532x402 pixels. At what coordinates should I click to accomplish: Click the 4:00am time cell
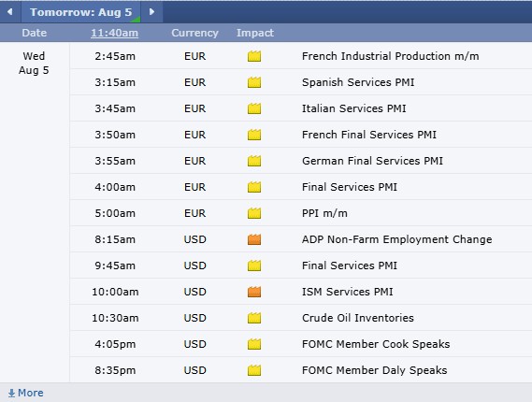click(115, 187)
